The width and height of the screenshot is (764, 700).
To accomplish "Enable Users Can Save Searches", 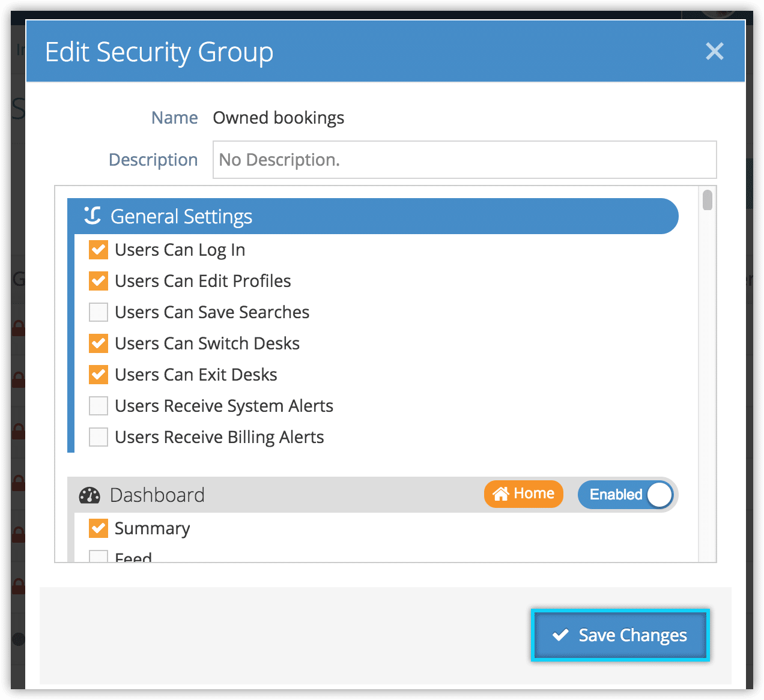I will [99, 312].
